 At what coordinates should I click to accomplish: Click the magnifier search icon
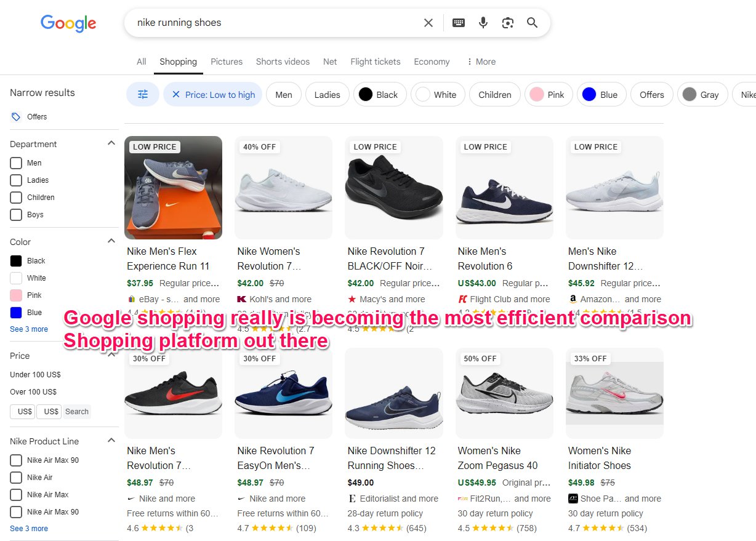(x=533, y=23)
